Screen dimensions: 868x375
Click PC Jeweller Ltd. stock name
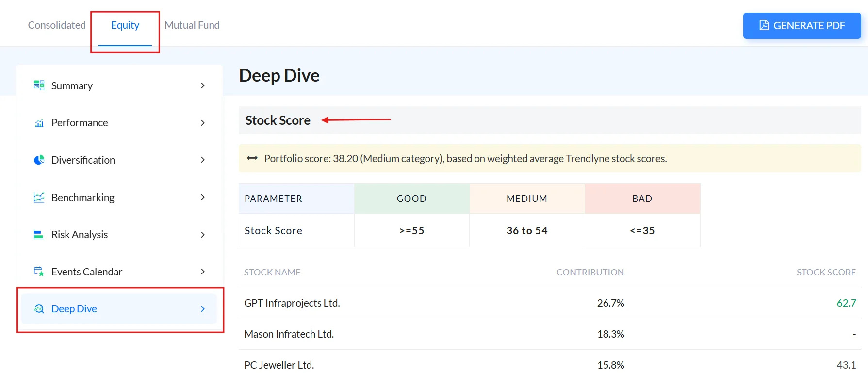coord(279,365)
